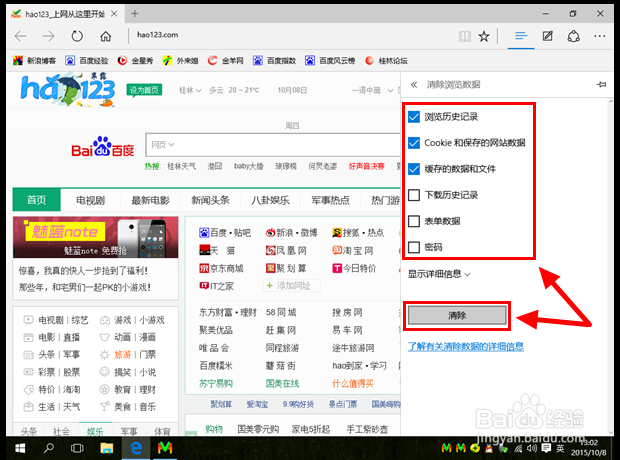Open the Hub icon in toolbar

coord(521,36)
